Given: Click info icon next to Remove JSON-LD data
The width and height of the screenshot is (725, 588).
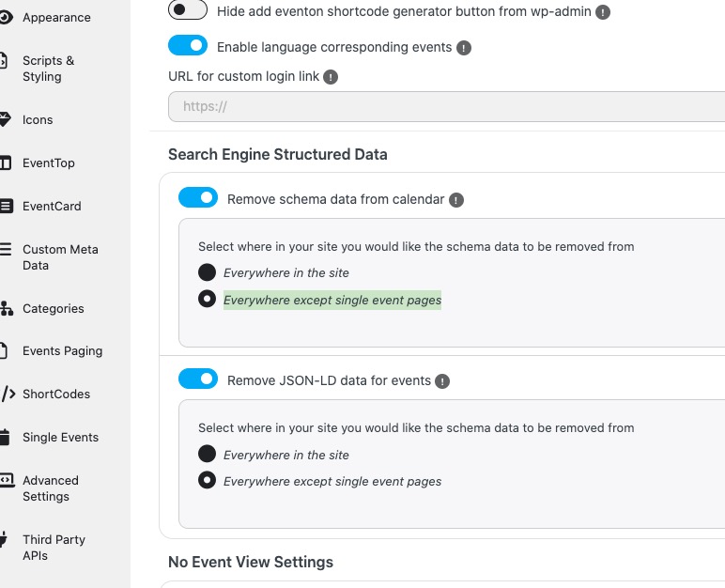Looking at the screenshot, I should point(442,381).
